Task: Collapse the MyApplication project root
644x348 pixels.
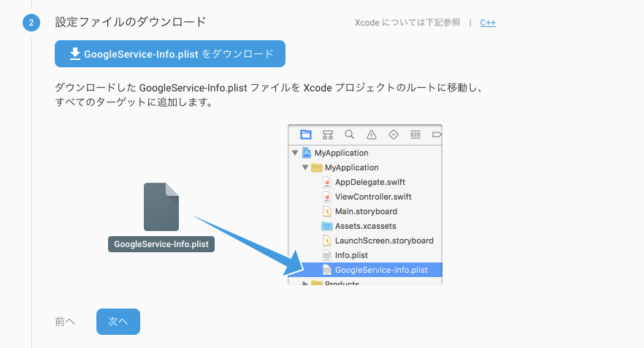Action: pyautogui.click(x=295, y=153)
